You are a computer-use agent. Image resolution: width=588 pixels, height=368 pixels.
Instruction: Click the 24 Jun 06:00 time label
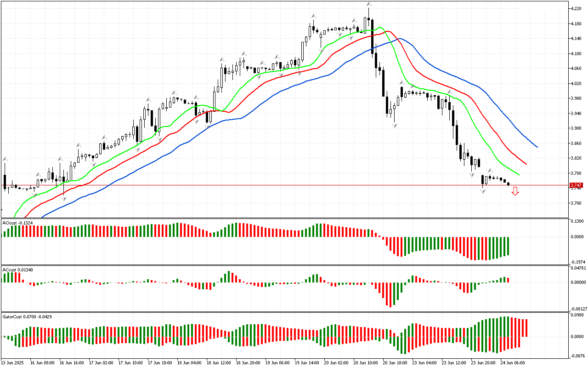tap(513, 362)
